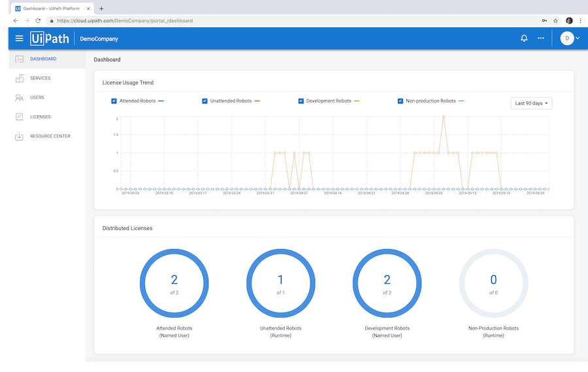Close the Dashboard - UiPath Platform tab

pyautogui.click(x=88, y=8)
